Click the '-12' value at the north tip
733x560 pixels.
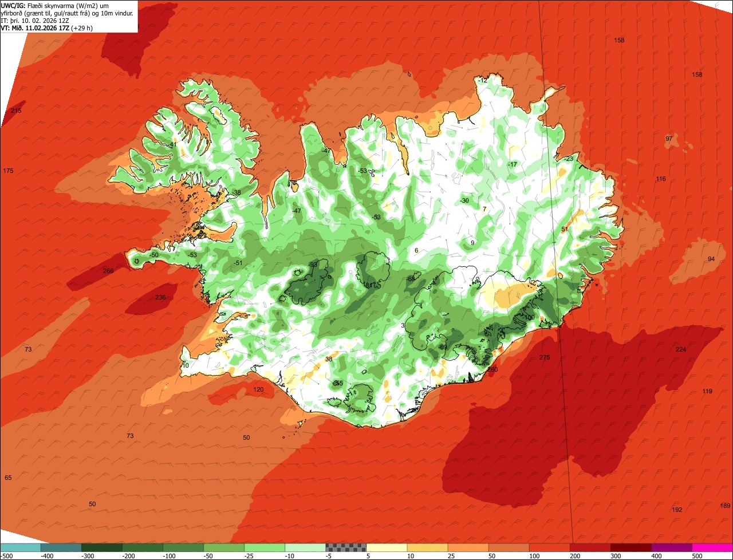click(x=483, y=81)
